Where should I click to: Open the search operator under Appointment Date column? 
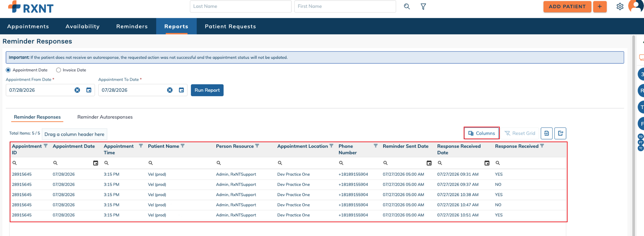pyautogui.click(x=55, y=163)
